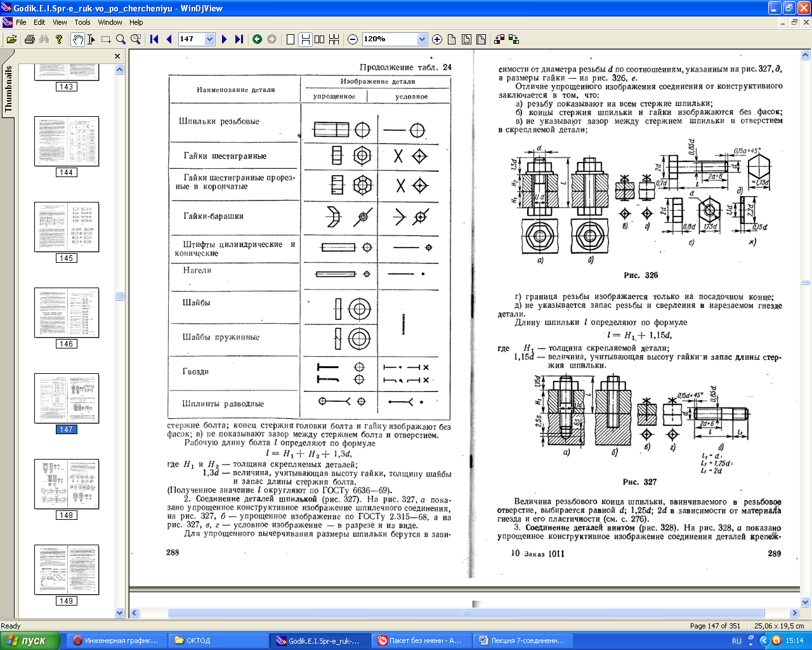Click horizontal scrollbar right arrow
Viewport: 812px width, 650px height.
794,613
